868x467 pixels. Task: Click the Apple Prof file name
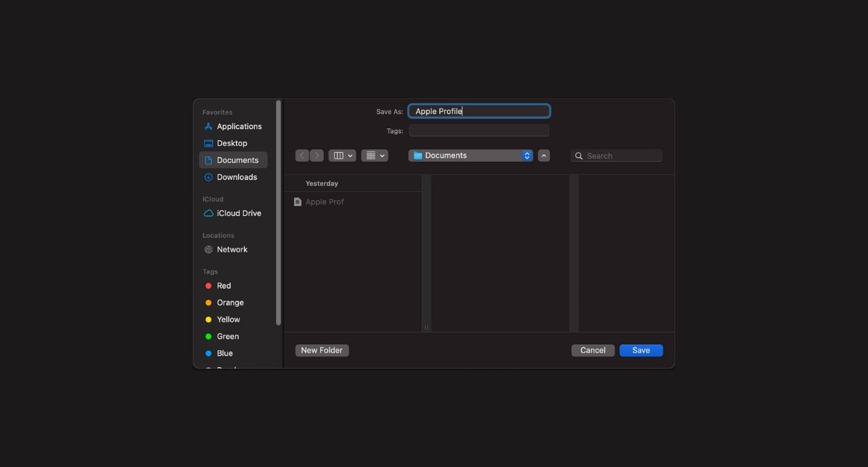pyautogui.click(x=325, y=202)
